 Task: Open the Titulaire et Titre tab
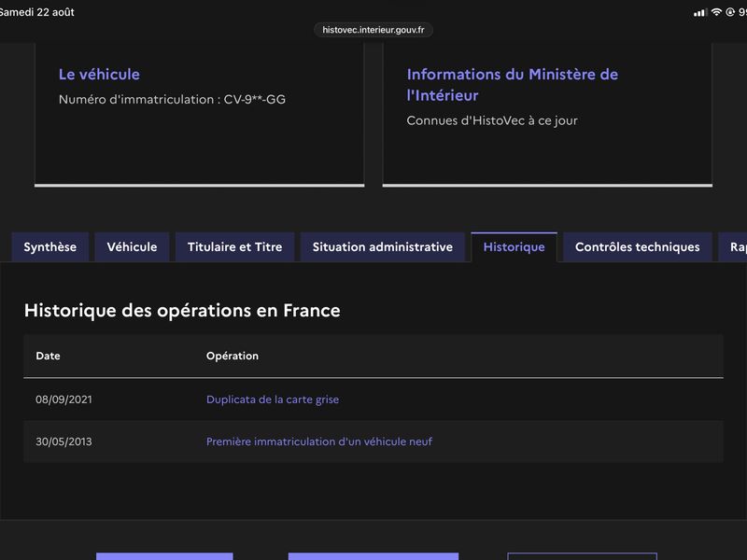pos(234,246)
